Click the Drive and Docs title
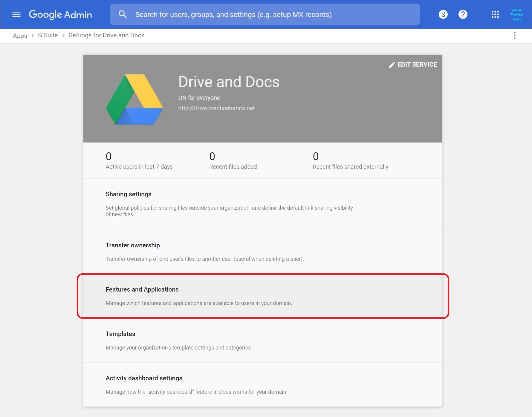 [x=229, y=82]
